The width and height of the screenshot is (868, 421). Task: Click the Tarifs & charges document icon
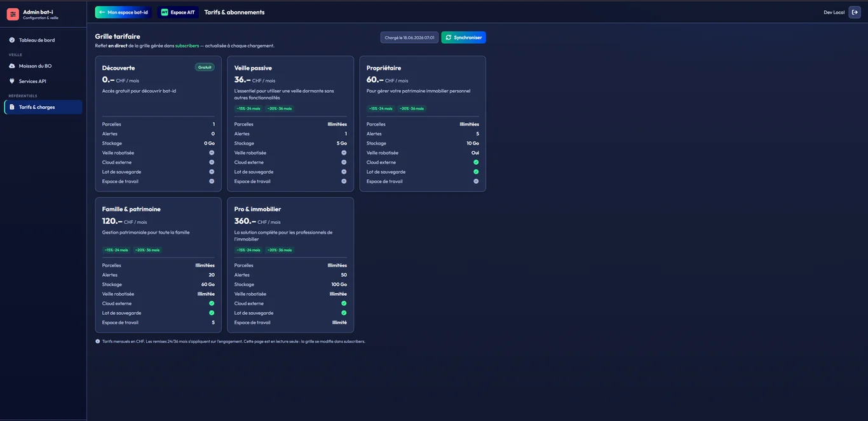pos(11,107)
